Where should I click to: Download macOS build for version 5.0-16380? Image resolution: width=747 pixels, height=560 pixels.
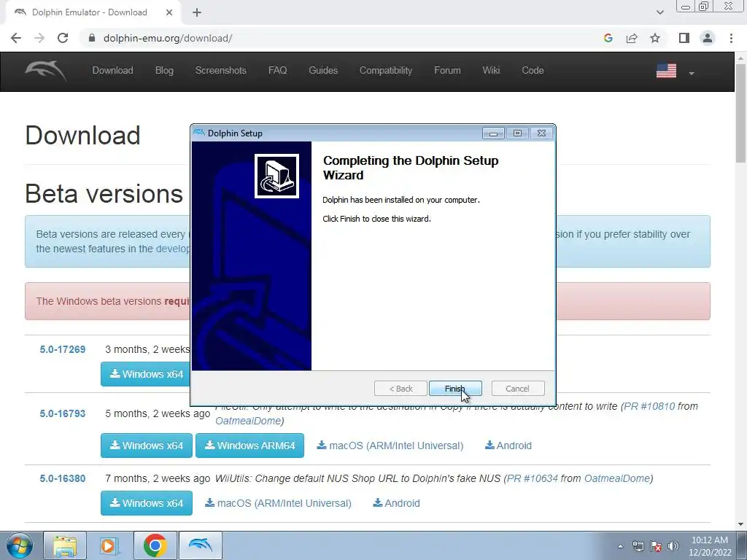click(278, 503)
